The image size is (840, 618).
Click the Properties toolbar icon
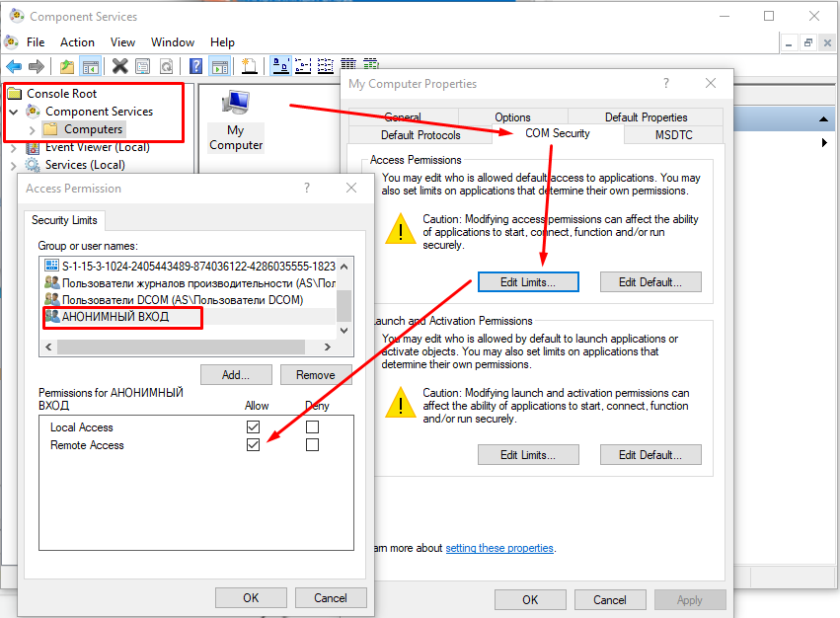(x=143, y=66)
